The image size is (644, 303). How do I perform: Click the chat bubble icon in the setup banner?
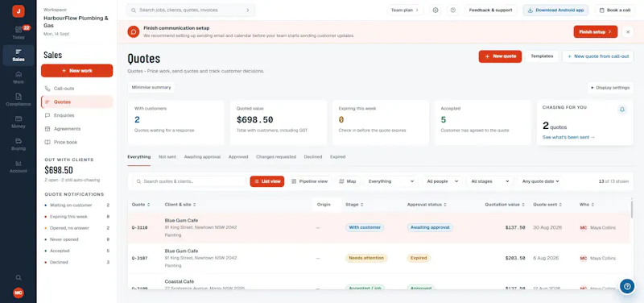[x=133, y=31]
